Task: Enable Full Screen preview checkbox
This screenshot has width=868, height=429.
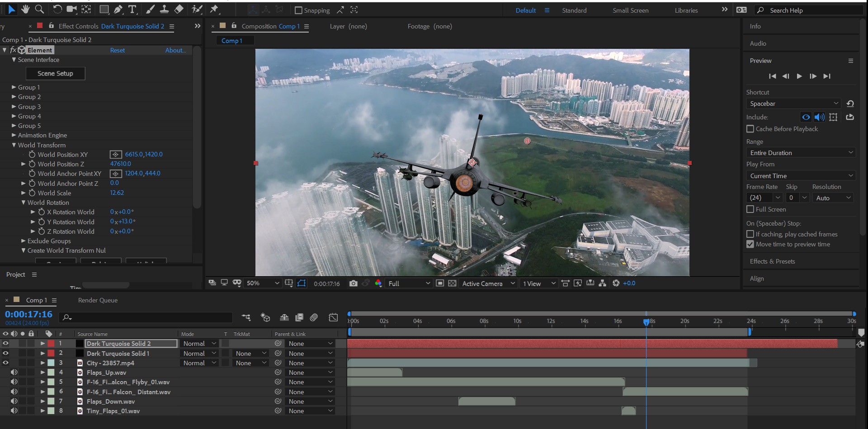Action: pyautogui.click(x=750, y=209)
